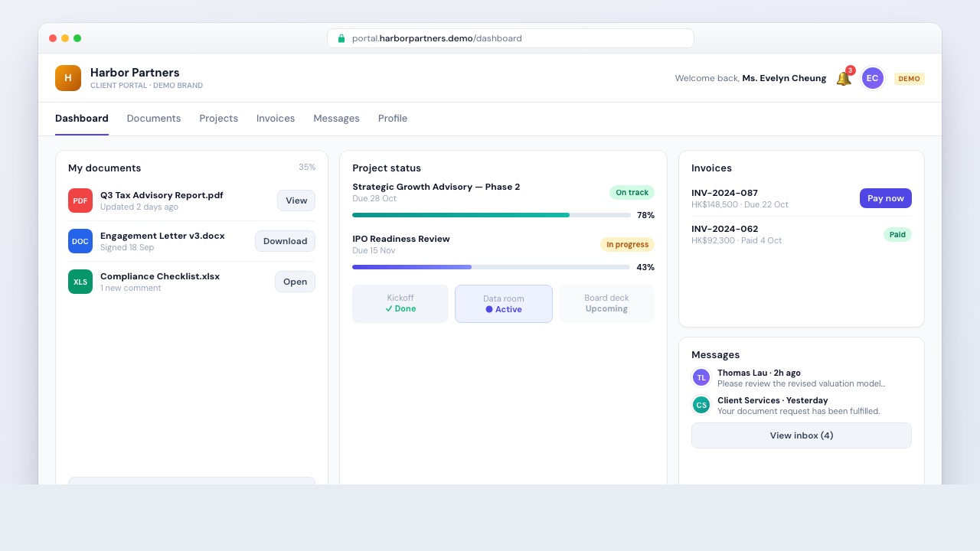
Task: Click the address bar padlock icon
Action: point(341,38)
